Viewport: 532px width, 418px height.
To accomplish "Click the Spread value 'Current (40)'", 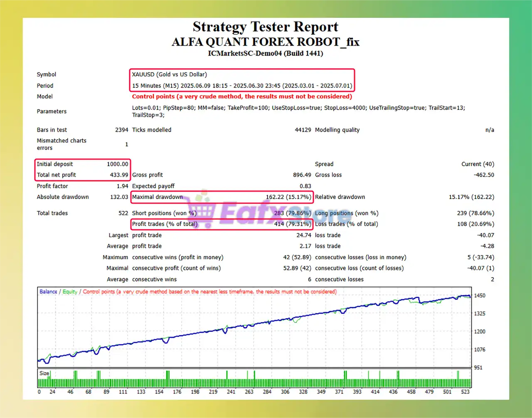I will pyautogui.click(x=478, y=164).
